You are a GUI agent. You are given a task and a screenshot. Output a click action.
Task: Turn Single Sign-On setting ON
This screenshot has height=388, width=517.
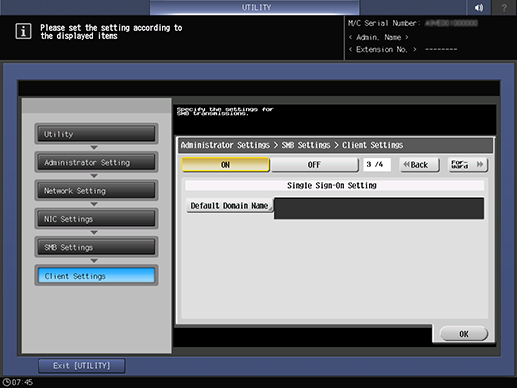(x=225, y=165)
